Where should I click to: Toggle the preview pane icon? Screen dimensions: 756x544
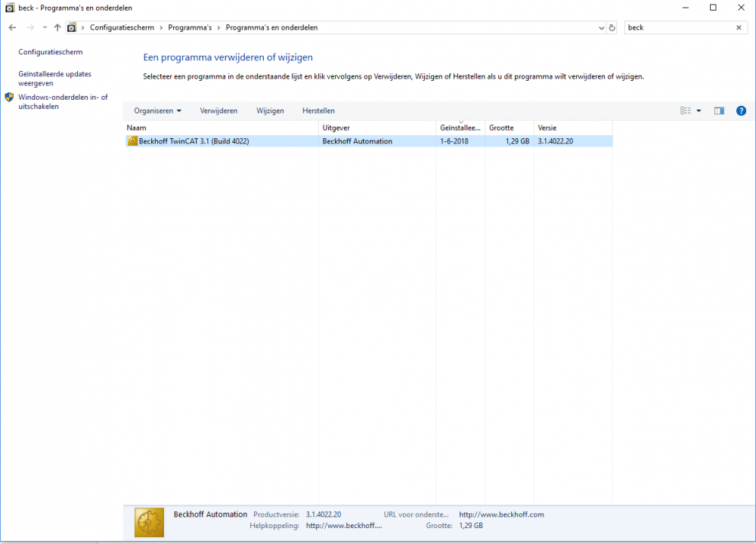point(719,111)
